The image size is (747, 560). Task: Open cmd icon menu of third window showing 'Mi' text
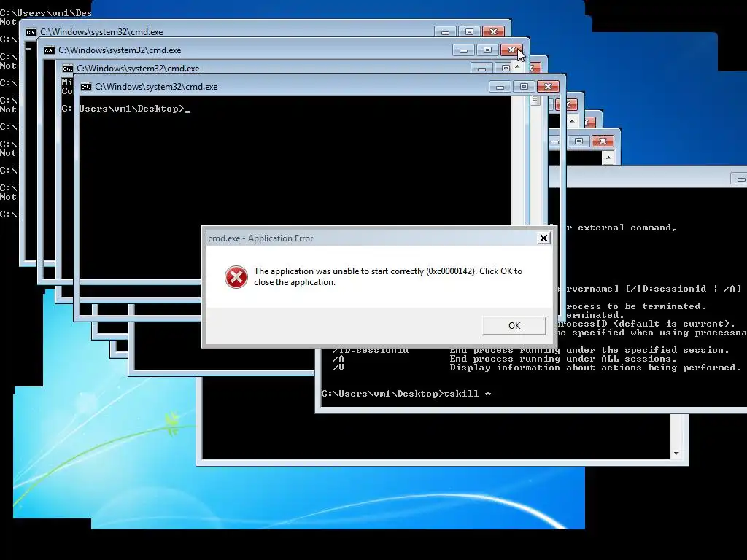click(68, 69)
